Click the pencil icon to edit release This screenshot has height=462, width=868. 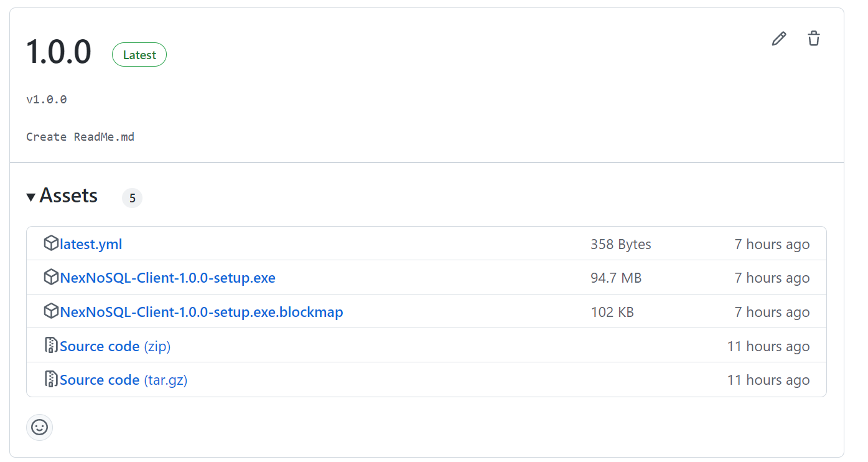click(x=778, y=39)
